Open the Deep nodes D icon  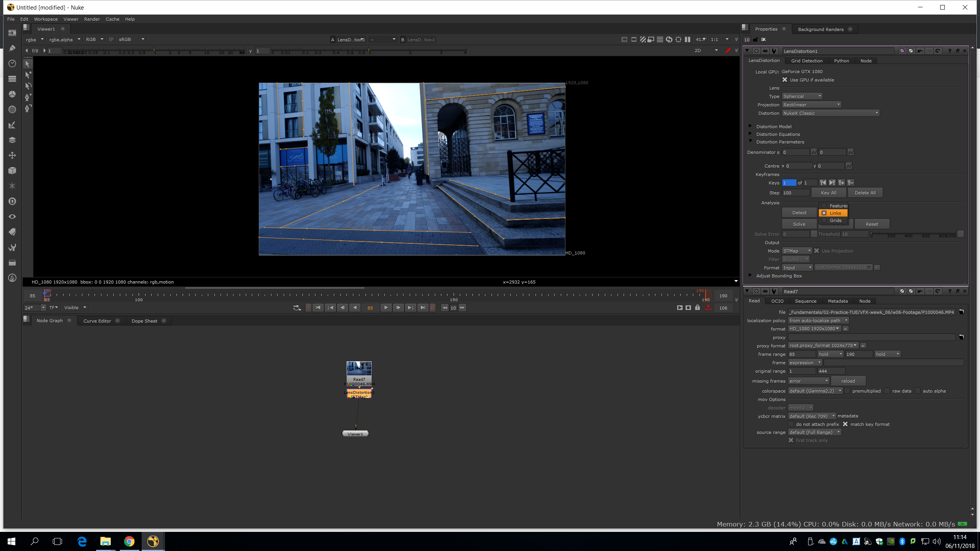coord(12,201)
